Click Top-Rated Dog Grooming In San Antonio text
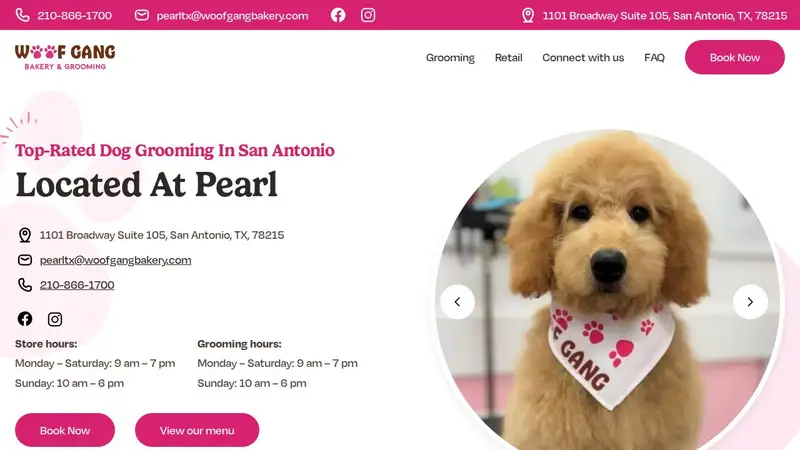 coord(174,151)
